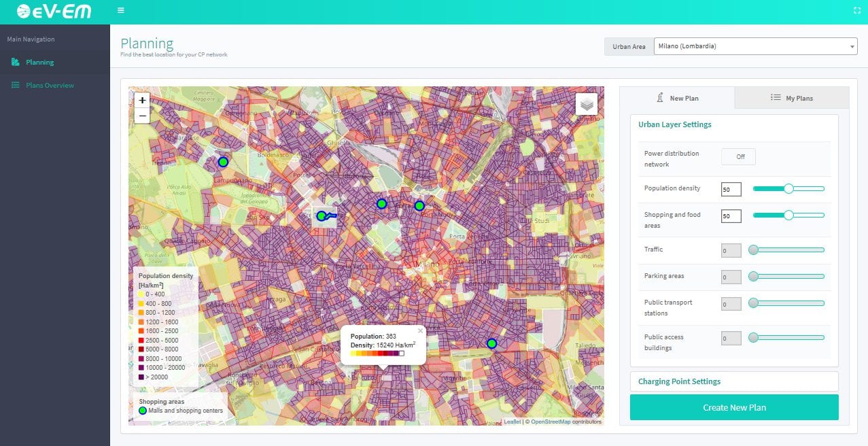Open the OpenStreetMap attribution link
This screenshot has height=446, width=868.
point(550,422)
